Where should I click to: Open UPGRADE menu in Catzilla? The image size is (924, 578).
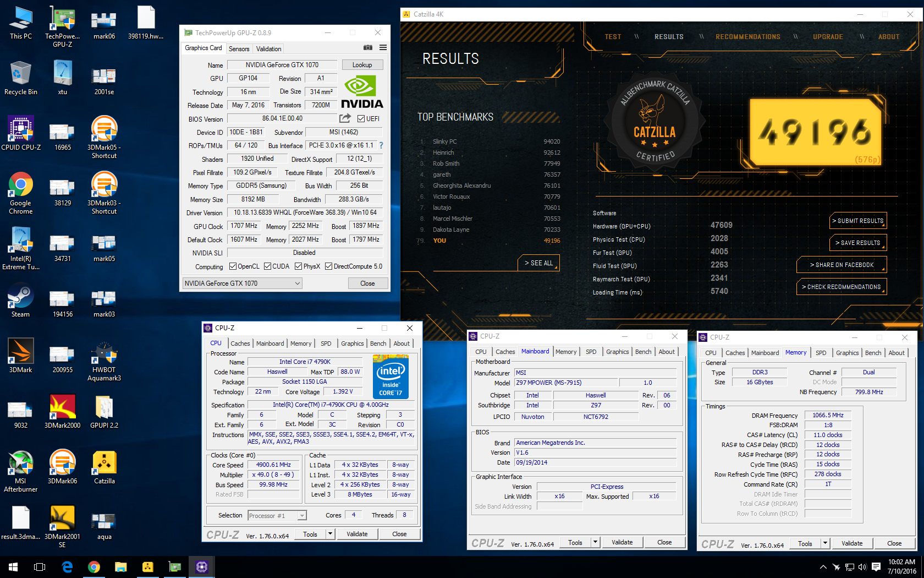[828, 37]
